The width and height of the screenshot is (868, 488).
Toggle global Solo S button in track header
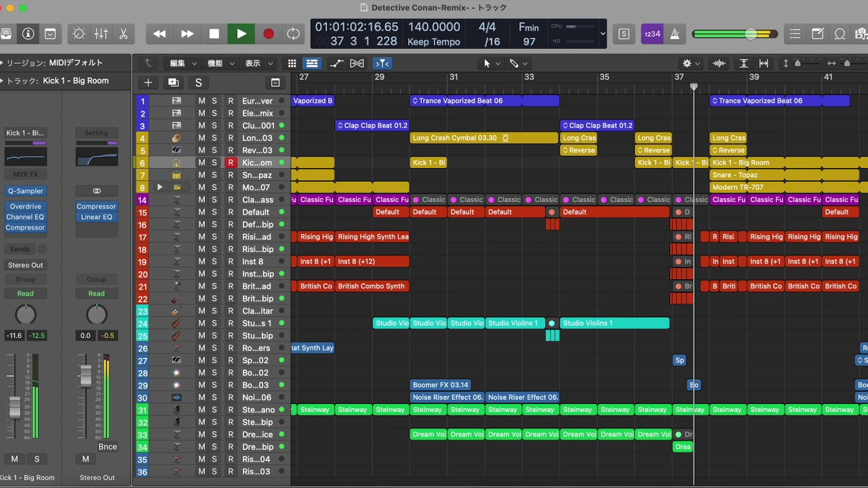pyautogui.click(x=198, y=83)
